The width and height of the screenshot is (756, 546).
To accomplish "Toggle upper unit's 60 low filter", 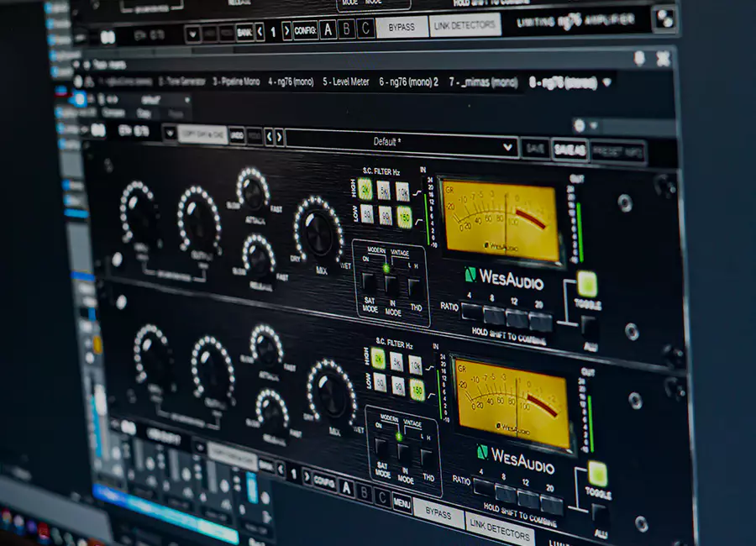I will point(367,213).
